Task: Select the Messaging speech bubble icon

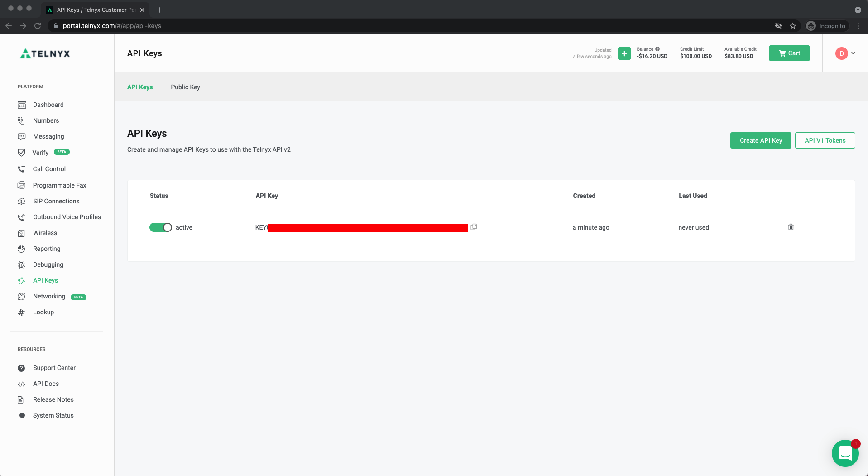Action: [x=21, y=136]
